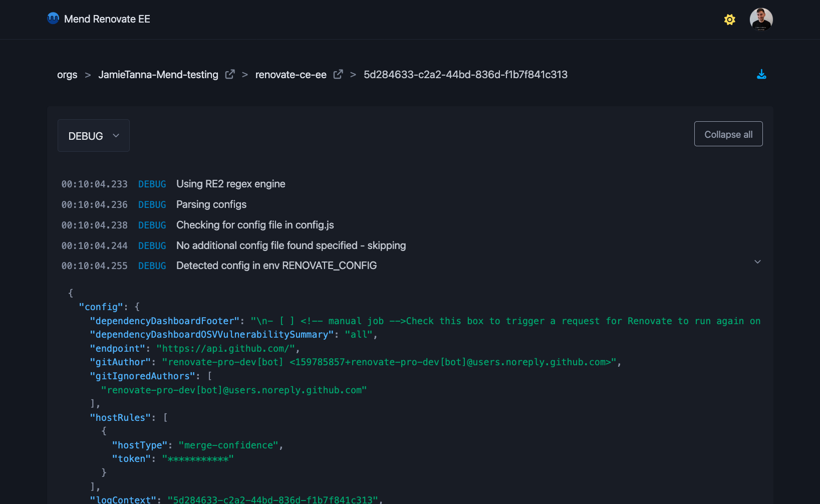Image resolution: width=820 pixels, height=504 pixels.
Task: Open JamieTanna-Mend-testing breadcrumb link
Action: [x=158, y=74]
